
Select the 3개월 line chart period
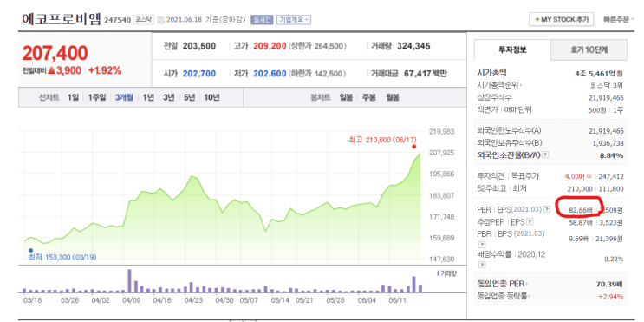(x=124, y=97)
